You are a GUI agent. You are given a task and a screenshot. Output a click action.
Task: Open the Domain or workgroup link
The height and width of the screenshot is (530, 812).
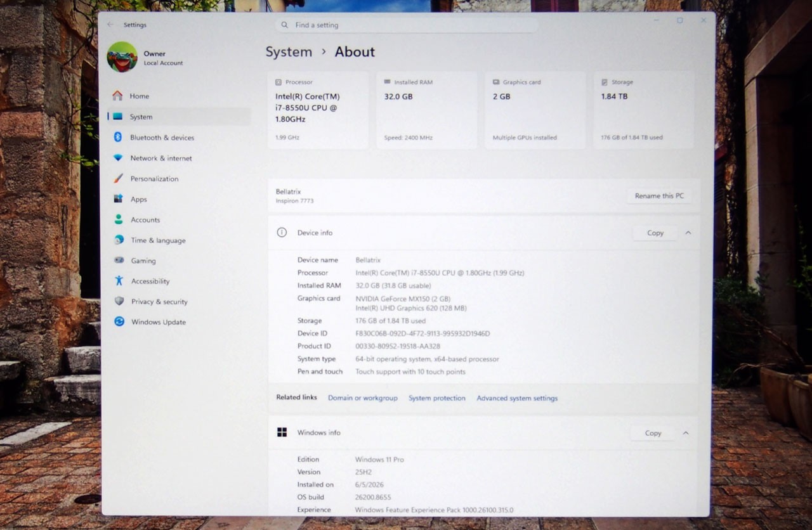[363, 398]
